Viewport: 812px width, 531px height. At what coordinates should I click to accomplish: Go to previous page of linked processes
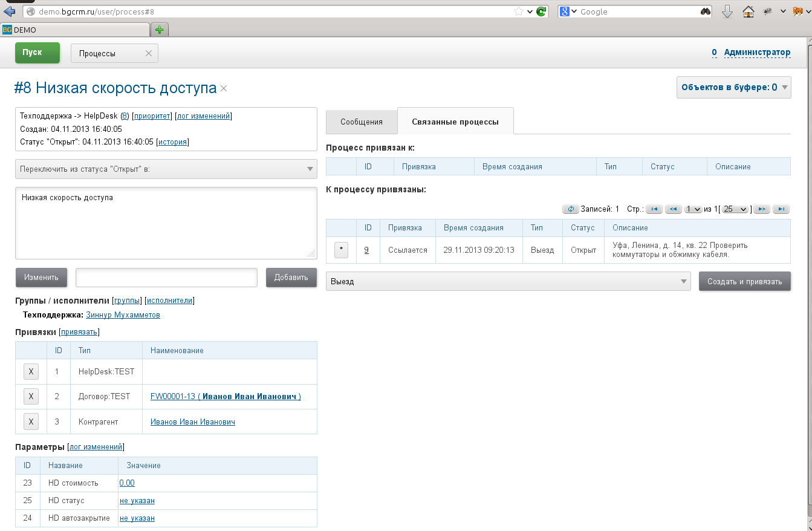673,209
